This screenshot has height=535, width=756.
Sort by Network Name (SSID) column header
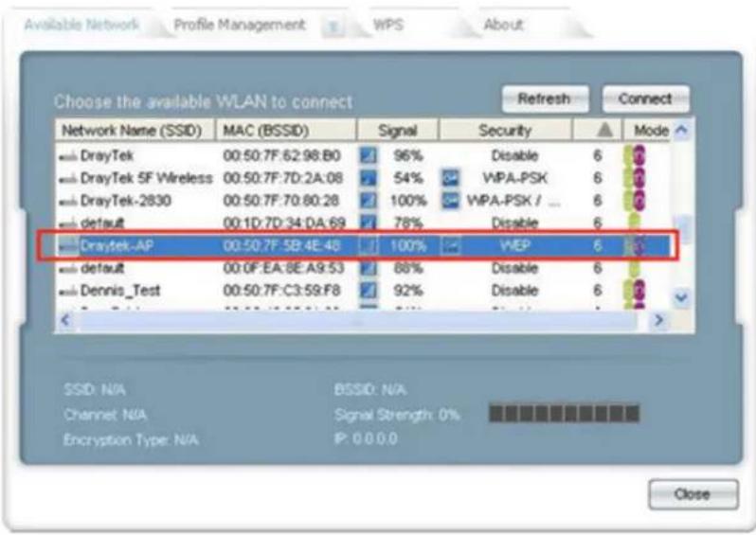[135, 130]
